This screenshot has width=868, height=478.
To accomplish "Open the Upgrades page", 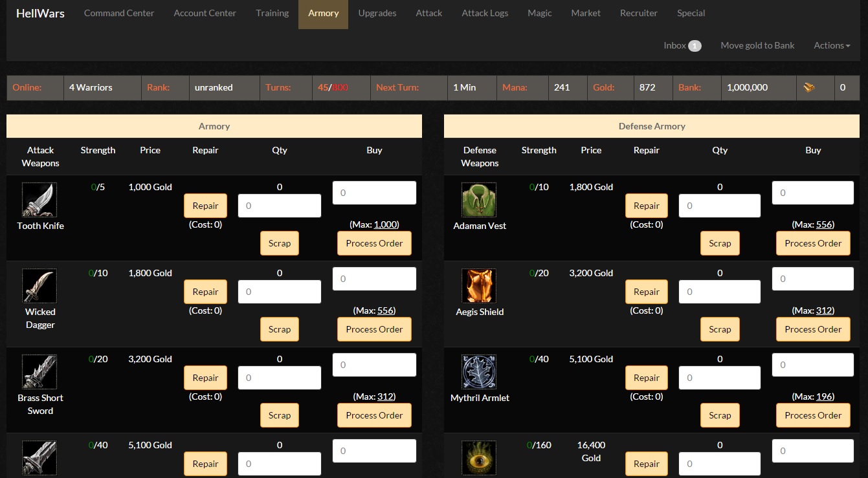I will tap(377, 13).
